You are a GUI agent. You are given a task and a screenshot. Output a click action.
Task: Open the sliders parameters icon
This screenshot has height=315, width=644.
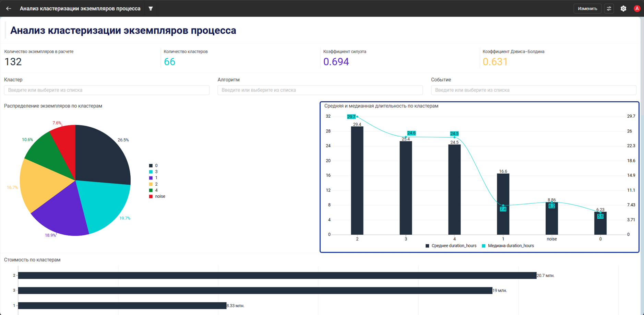[x=609, y=9]
